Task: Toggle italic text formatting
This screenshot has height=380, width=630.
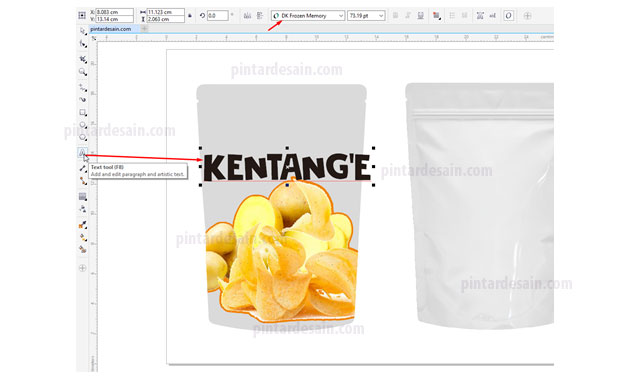Action: (408, 15)
